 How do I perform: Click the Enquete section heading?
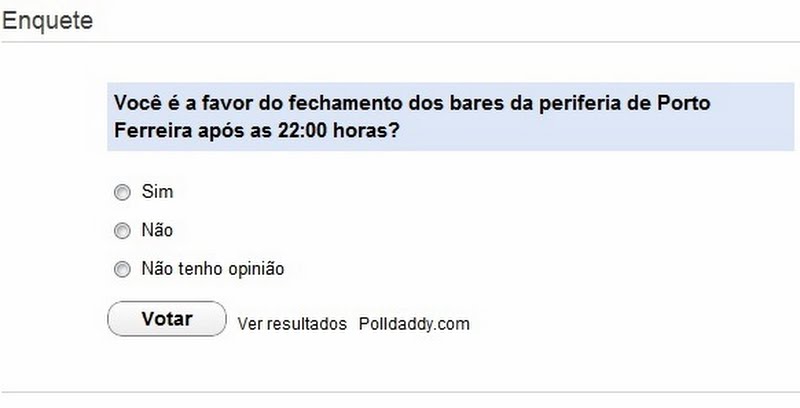47,21
